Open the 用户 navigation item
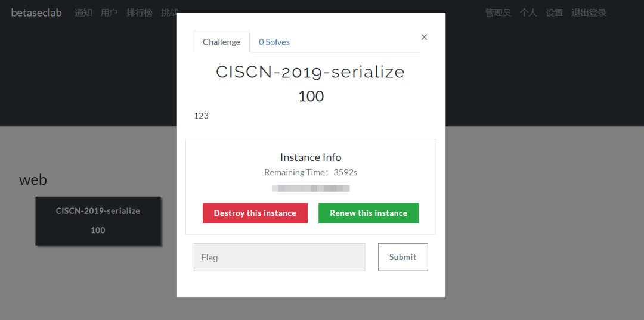Image resolution: width=644 pixels, height=320 pixels. [x=109, y=13]
